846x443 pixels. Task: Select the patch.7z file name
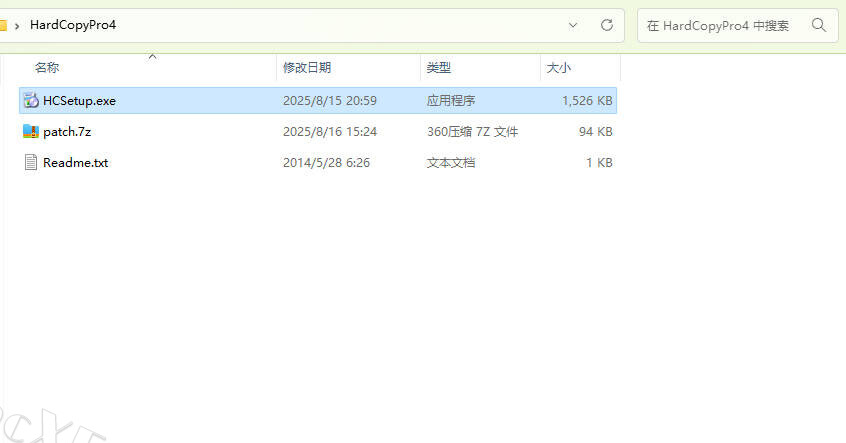[x=67, y=132]
